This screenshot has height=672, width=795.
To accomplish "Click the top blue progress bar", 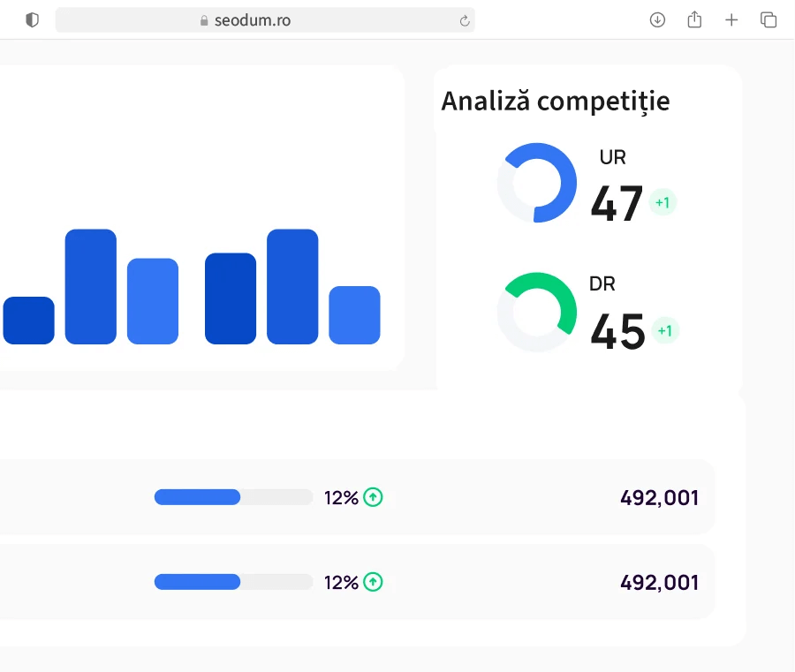I will click(x=196, y=497).
